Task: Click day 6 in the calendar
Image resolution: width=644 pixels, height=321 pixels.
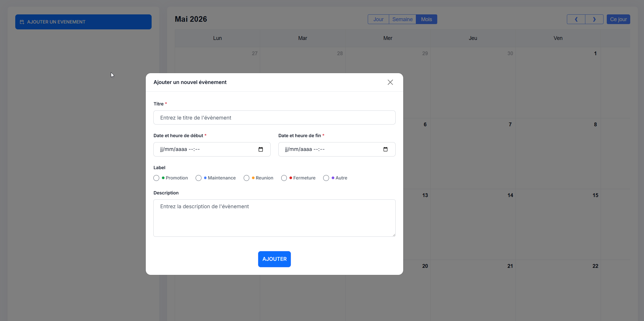Action: point(425,125)
